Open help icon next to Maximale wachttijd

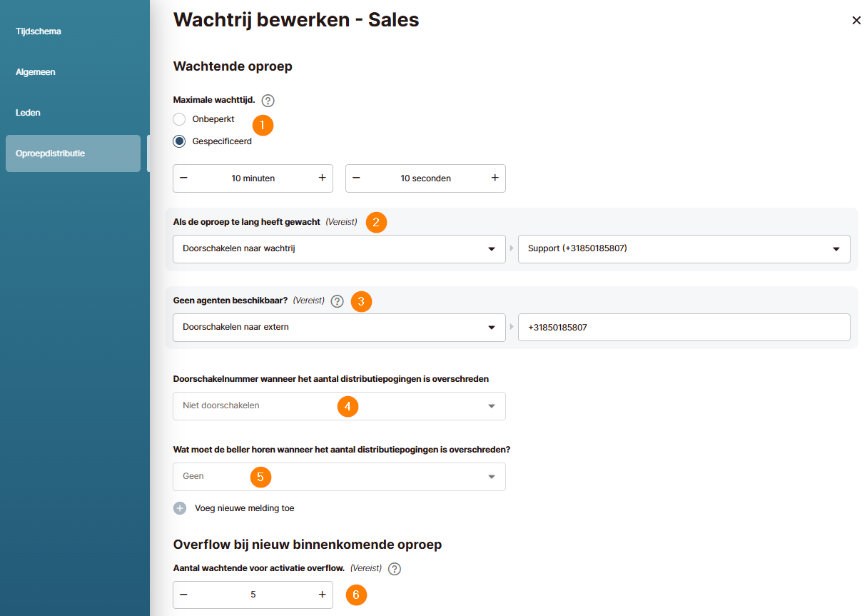pyautogui.click(x=268, y=101)
